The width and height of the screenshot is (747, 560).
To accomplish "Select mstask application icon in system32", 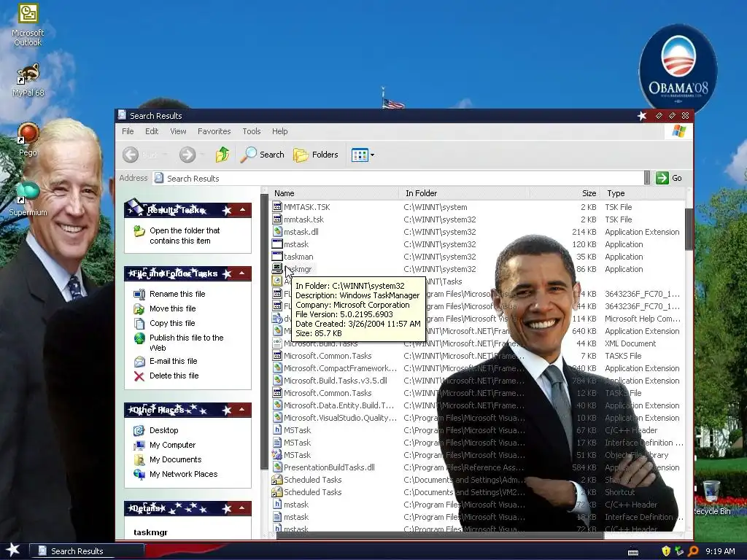I will pos(276,244).
